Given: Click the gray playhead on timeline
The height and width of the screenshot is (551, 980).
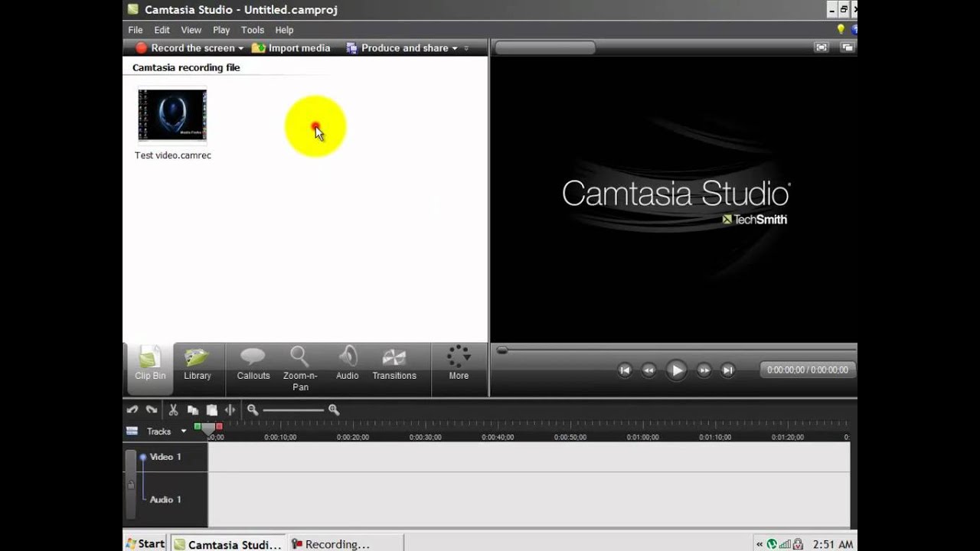Looking at the screenshot, I should 208,430.
